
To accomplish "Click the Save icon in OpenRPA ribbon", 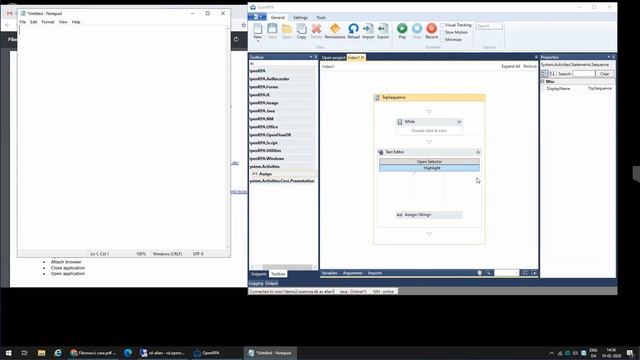I will click(272, 31).
